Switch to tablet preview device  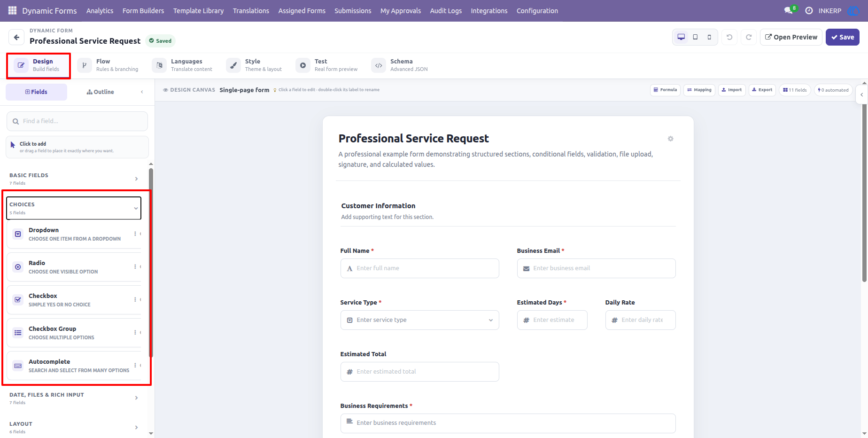[695, 37]
